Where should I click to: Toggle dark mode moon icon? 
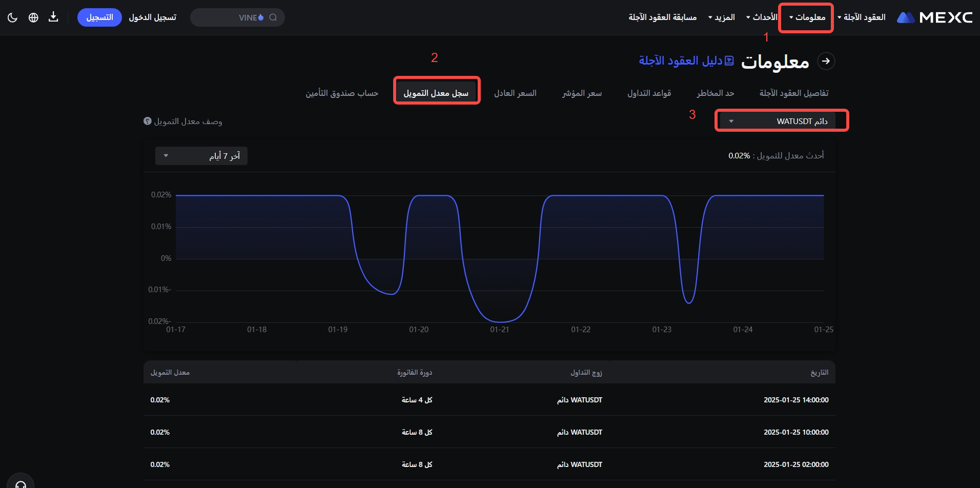pyautogui.click(x=13, y=17)
